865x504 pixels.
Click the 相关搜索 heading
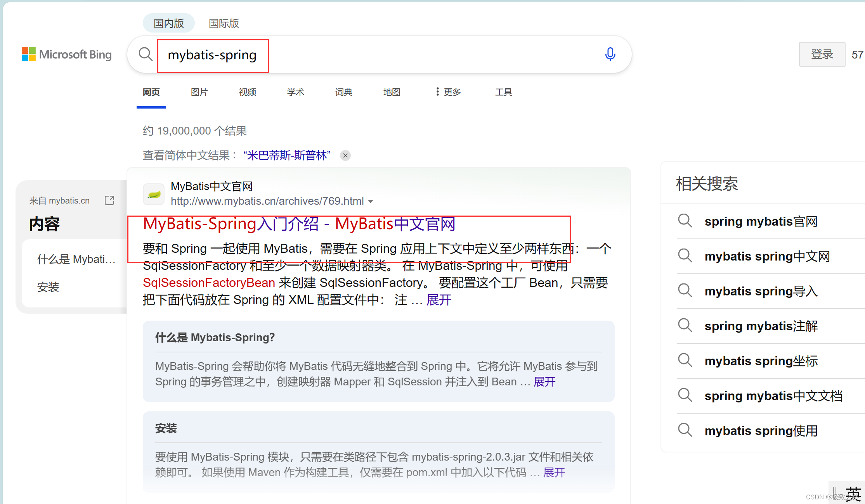(x=707, y=183)
